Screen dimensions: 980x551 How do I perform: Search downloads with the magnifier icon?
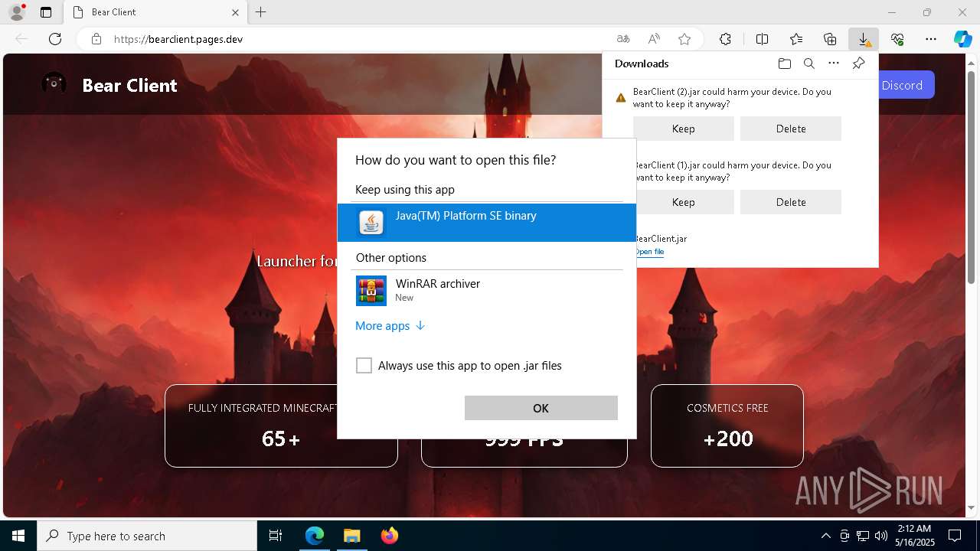coord(808,64)
